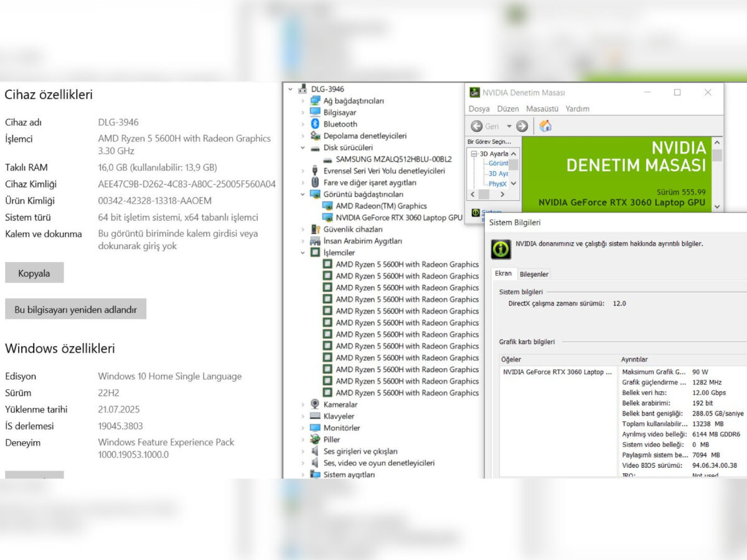Image resolution: width=747 pixels, height=560 pixels.
Task: Select the Bluetooth device category icon
Action: pyautogui.click(x=315, y=124)
